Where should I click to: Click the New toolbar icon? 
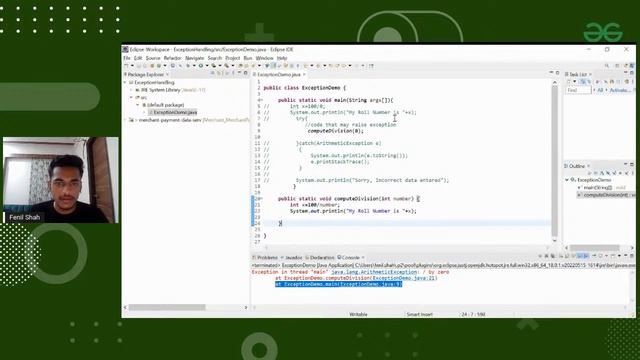(x=127, y=66)
